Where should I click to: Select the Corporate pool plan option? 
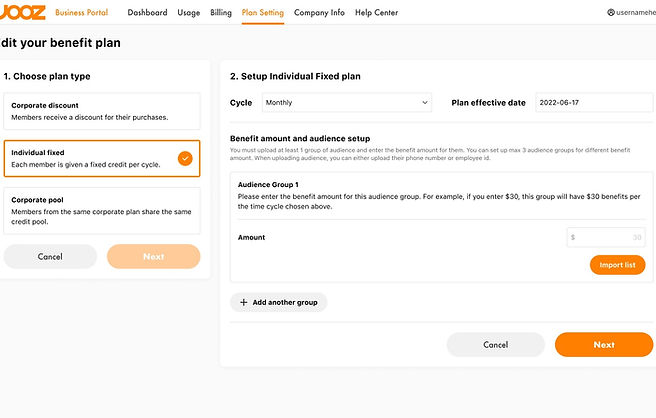102,210
